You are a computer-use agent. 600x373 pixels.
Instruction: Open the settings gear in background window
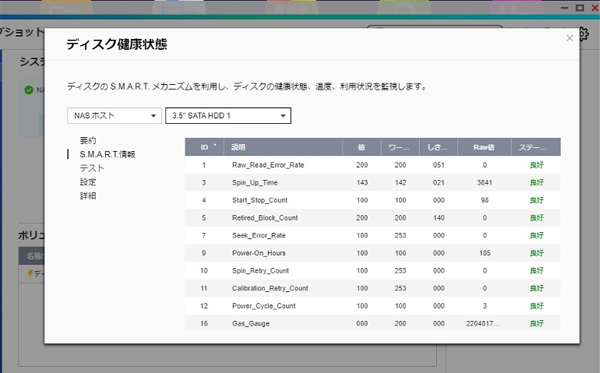click(584, 34)
